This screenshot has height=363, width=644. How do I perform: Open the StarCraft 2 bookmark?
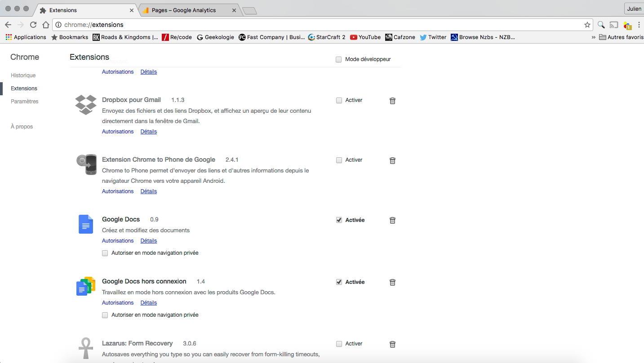327,37
